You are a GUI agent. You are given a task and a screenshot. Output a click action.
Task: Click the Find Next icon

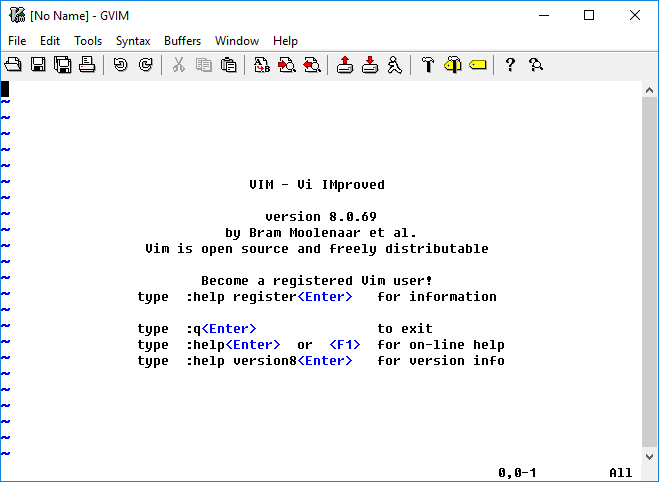287,65
